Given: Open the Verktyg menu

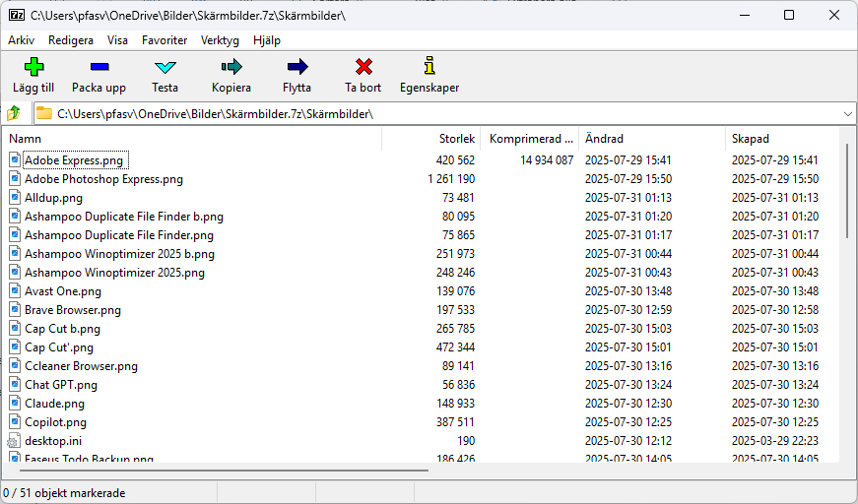Looking at the screenshot, I should [x=220, y=40].
